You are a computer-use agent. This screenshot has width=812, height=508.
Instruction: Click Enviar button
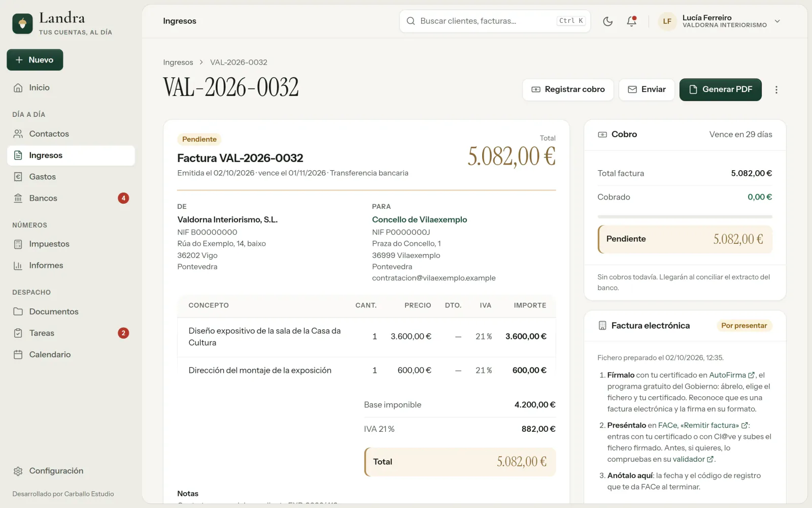point(647,90)
